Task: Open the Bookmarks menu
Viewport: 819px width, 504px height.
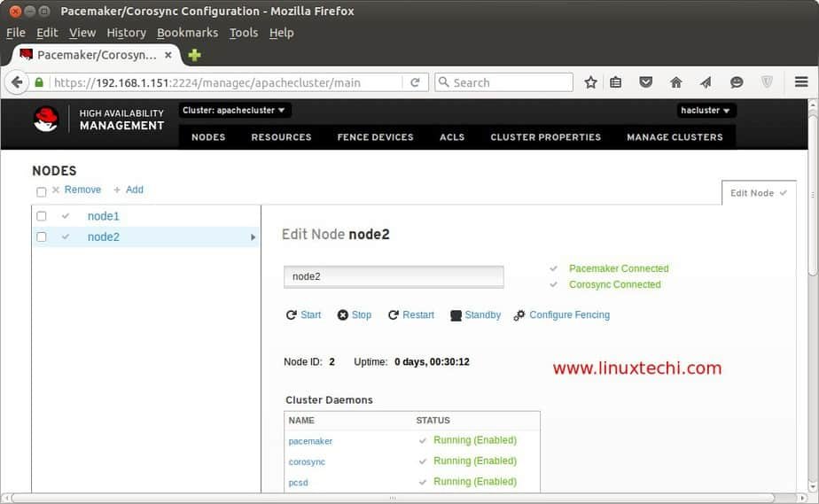Action: 188,33
